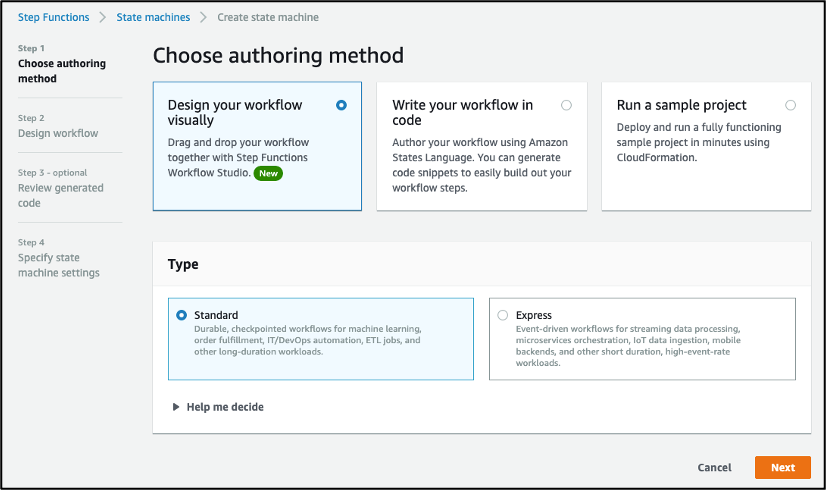The width and height of the screenshot is (827, 491).
Task: Click the Standard workflow description text
Action: [307, 340]
